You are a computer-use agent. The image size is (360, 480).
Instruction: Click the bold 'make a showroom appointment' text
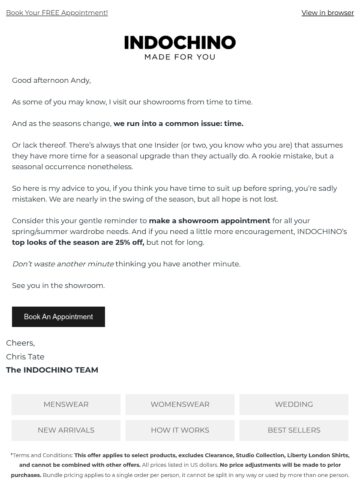(209, 221)
